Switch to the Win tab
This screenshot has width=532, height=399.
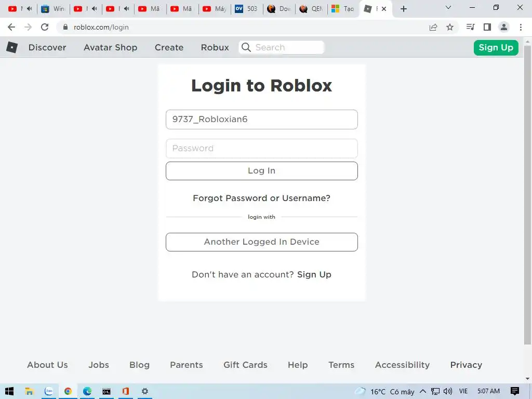pyautogui.click(x=53, y=9)
